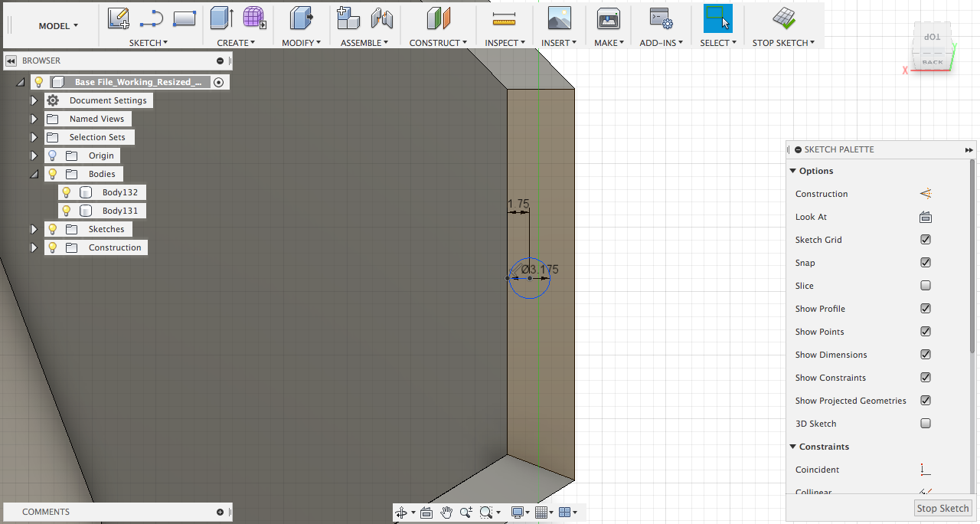This screenshot has height=524, width=980.
Task: Toggle Origin folder visibility lightbulb
Action: coord(52,156)
